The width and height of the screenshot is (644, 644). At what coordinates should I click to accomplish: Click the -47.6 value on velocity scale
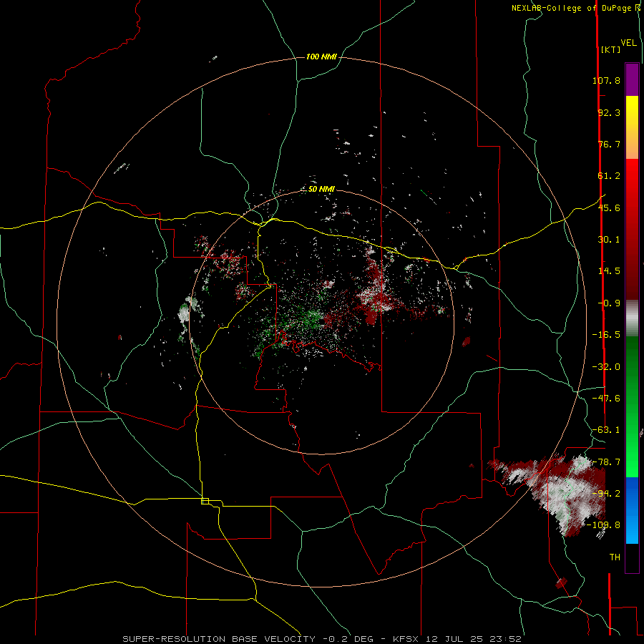(606, 399)
